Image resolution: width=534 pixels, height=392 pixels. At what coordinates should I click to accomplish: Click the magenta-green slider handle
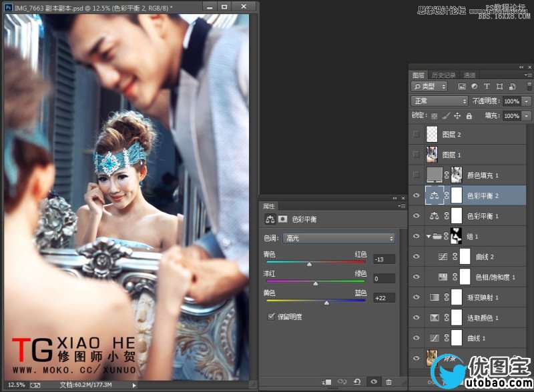[316, 283]
